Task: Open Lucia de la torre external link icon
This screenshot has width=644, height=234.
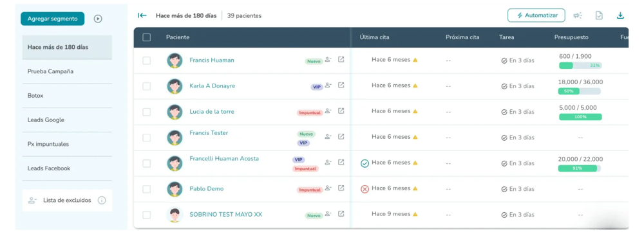Action: coord(341,111)
